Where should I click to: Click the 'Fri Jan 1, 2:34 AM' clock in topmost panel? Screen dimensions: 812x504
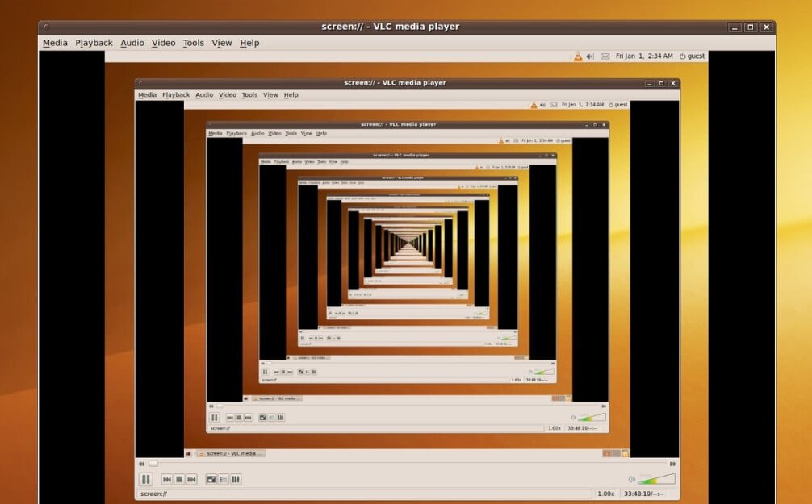[x=643, y=56]
